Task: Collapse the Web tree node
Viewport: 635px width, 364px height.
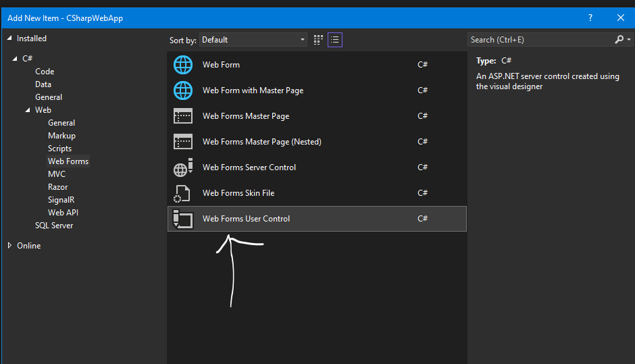Action: [28, 109]
